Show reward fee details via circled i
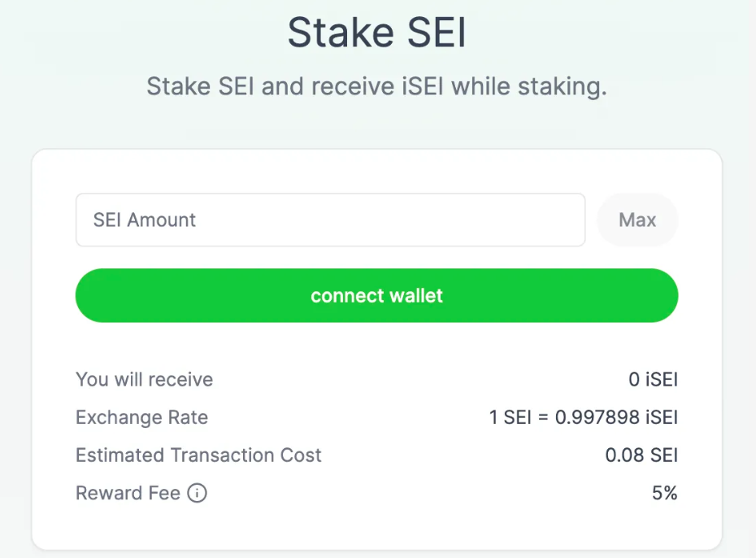 point(198,493)
